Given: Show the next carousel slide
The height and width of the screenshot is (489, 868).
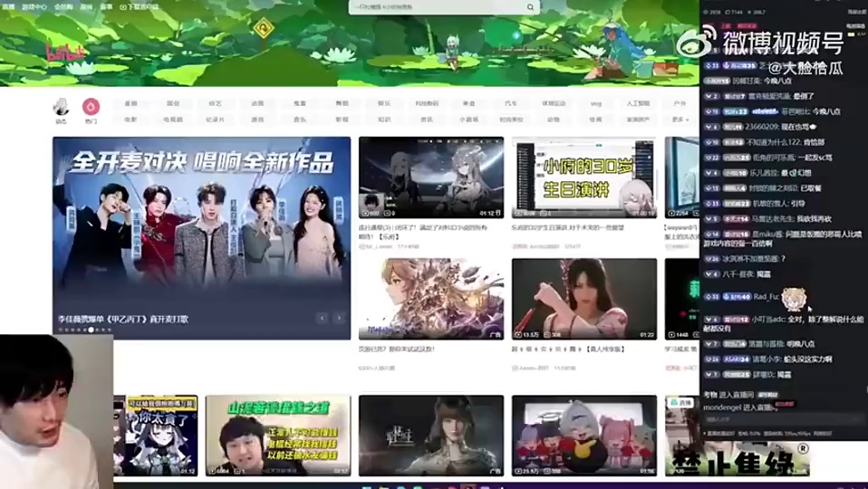Looking at the screenshot, I should pos(340,318).
